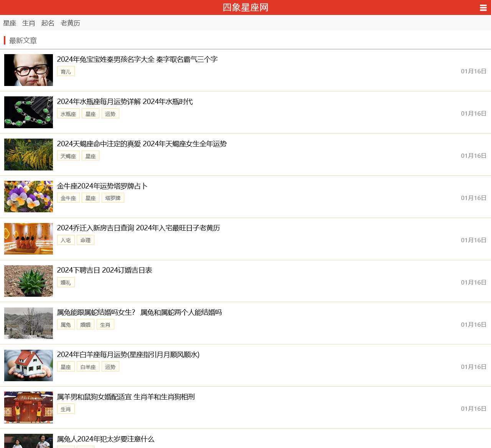
Task: Click the 01月16日 date on the 婚礼 article row
Action: 474,282
